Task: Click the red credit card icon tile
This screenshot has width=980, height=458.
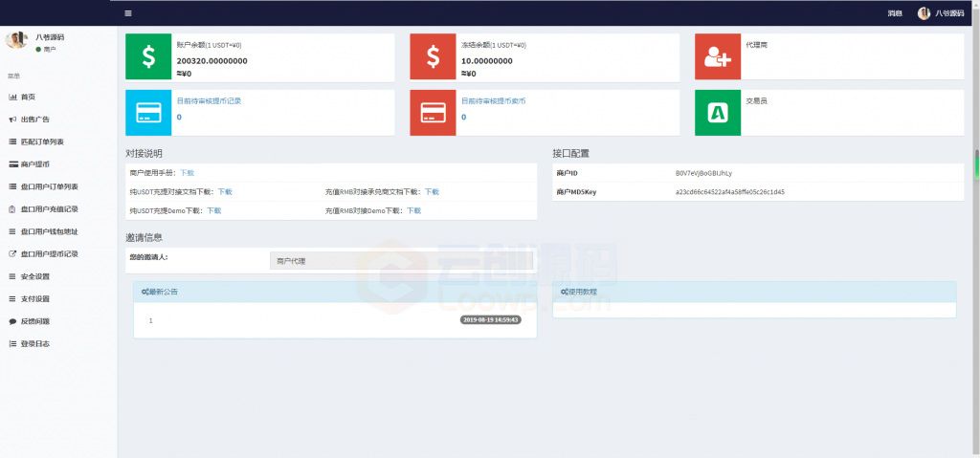Action: pyautogui.click(x=434, y=113)
